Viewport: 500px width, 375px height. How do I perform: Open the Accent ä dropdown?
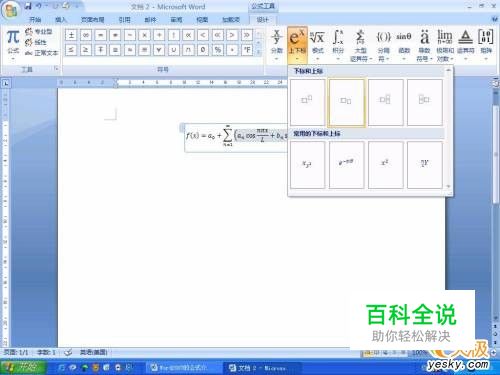coord(424,45)
